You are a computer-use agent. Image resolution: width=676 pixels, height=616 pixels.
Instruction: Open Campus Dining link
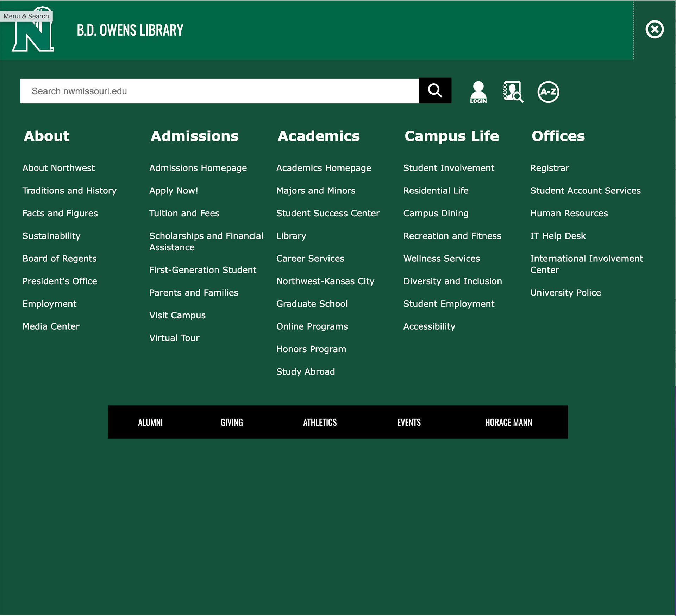point(436,214)
